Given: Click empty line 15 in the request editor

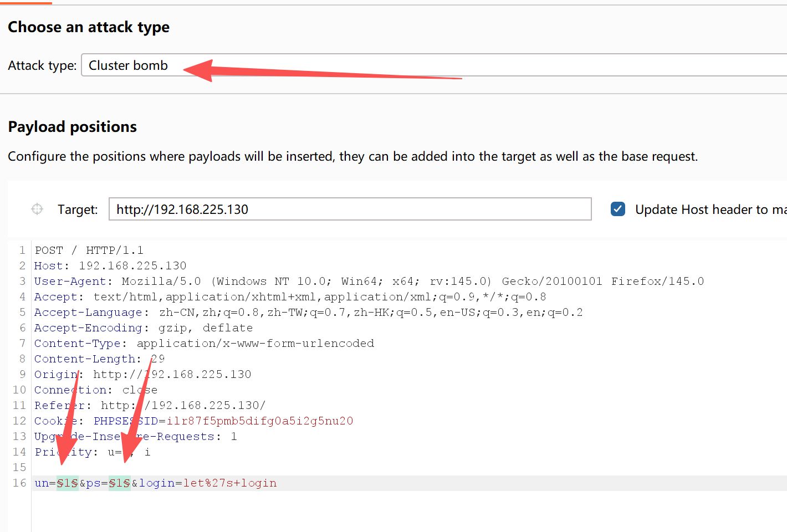Looking at the screenshot, I should [222, 468].
